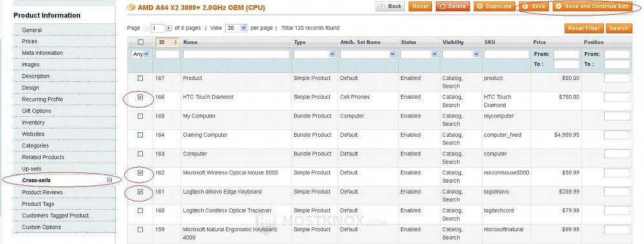
Task: Click the ID column sort arrow
Action: [x=176, y=42]
